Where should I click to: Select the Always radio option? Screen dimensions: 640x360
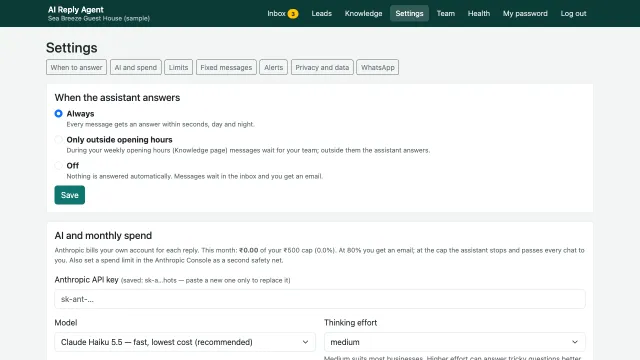tap(58, 113)
